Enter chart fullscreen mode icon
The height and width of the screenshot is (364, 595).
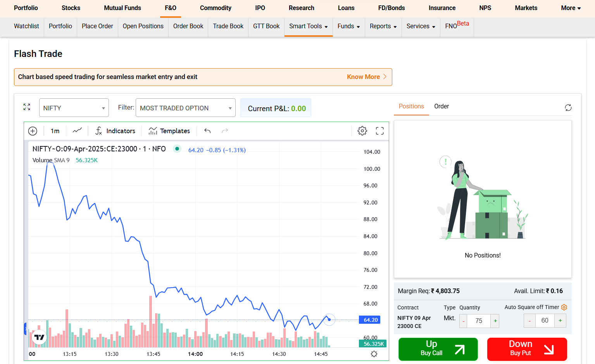point(379,131)
